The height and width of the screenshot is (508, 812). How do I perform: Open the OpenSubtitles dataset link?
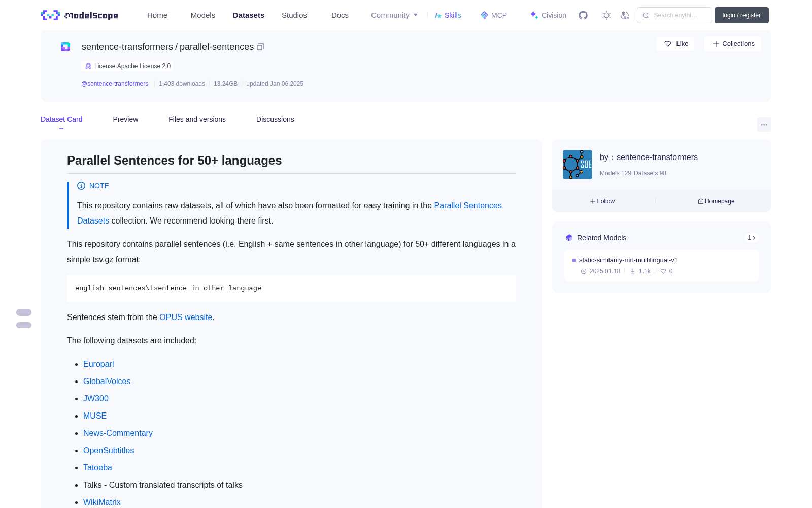pos(109,450)
